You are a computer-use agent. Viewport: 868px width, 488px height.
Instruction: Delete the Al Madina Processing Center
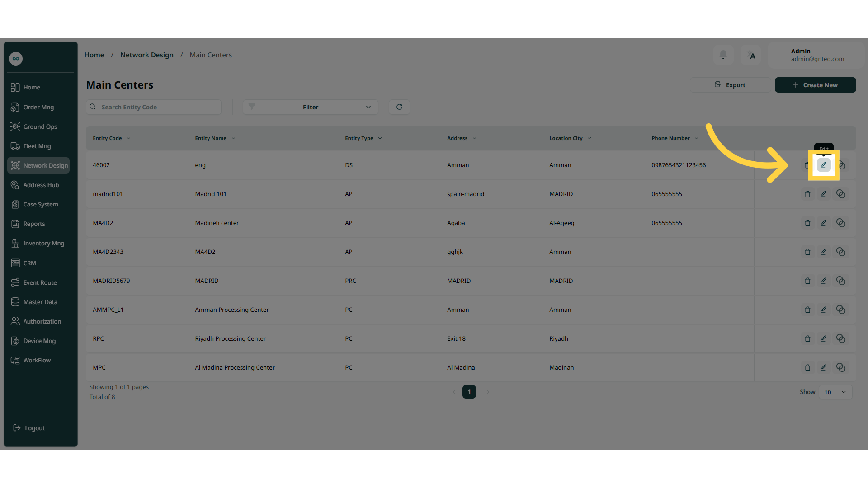[807, 367]
